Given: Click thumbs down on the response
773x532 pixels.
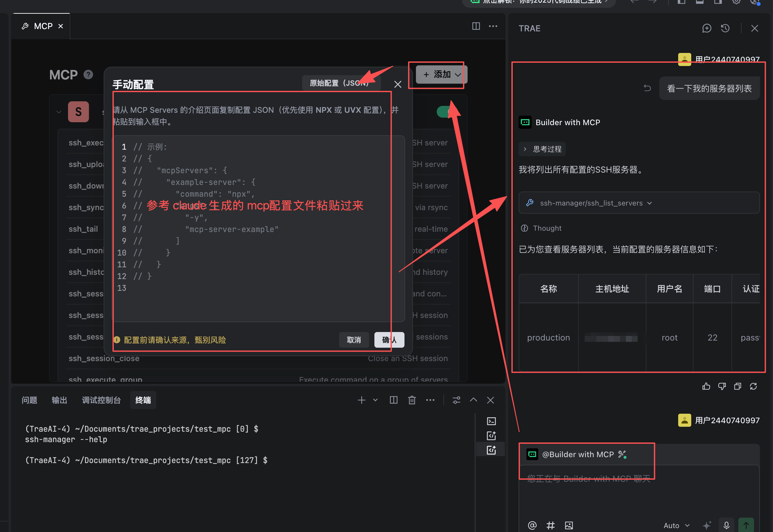Looking at the screenshot, I should [722, 386].
